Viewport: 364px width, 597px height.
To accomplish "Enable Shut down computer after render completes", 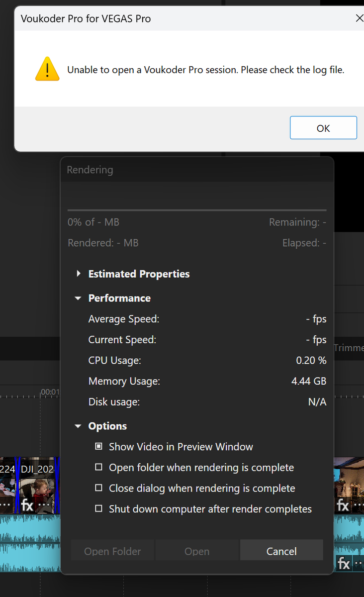I will coord(99,509).
